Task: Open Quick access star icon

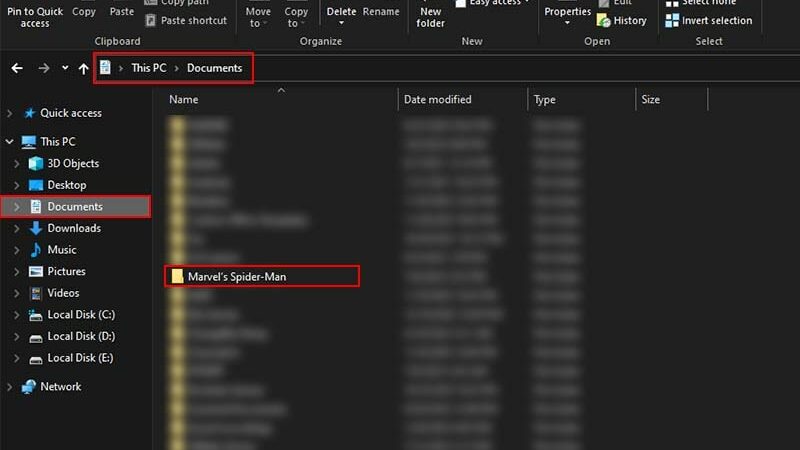Action: click(30, 113)
